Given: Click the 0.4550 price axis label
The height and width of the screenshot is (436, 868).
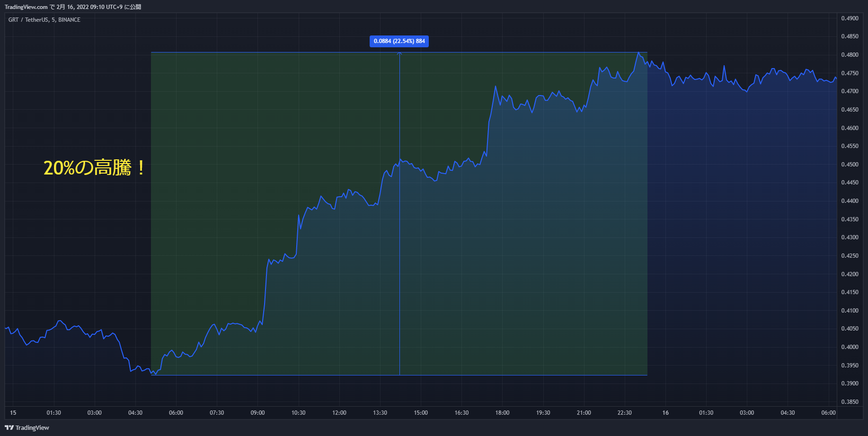Looking at the screenshot, I should 850,146.
